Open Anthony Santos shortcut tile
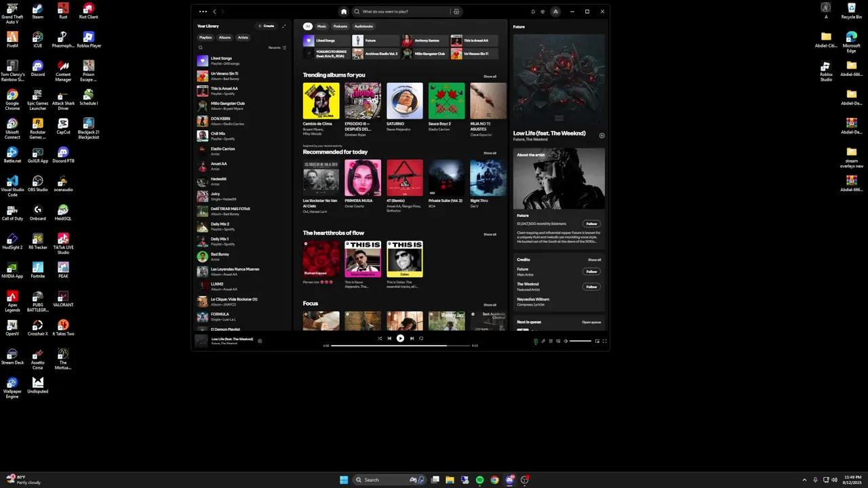 click(425, 41)
